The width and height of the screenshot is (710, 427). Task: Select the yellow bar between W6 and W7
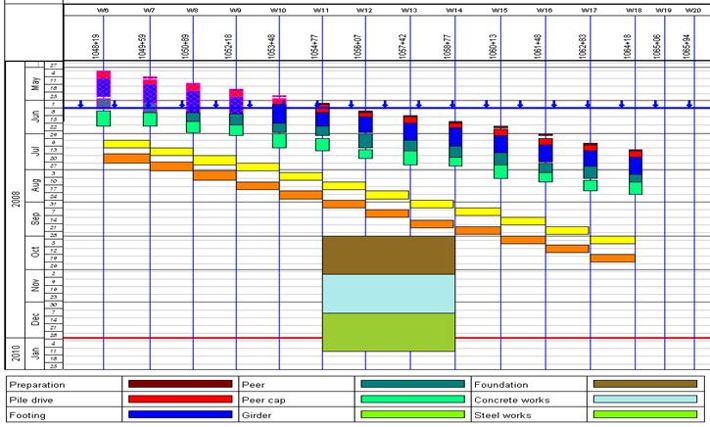[x=126, y=144]
